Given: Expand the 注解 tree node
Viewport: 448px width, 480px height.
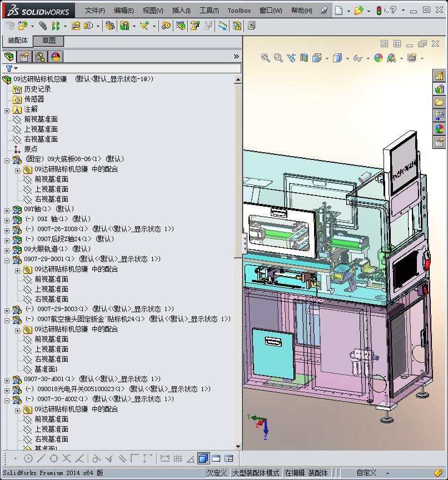Looking at the screenshot, I should 7,110.
